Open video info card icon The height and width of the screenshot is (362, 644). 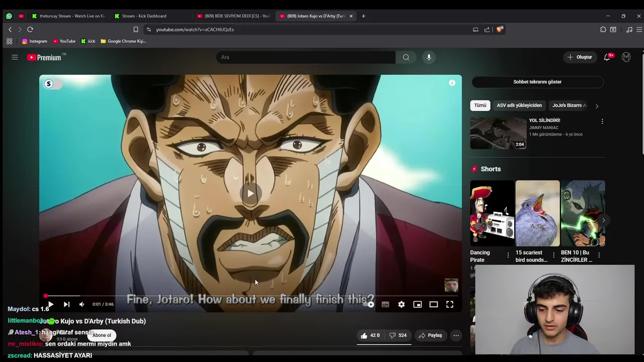452,83
